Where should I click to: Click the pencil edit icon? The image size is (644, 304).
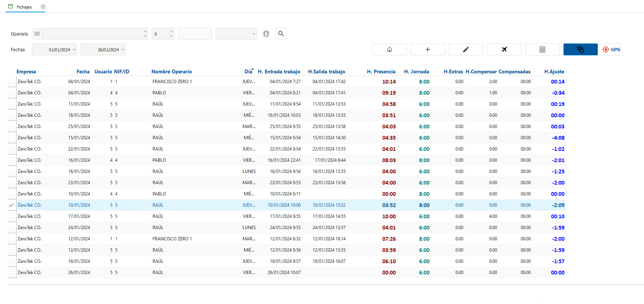point(466,49)
